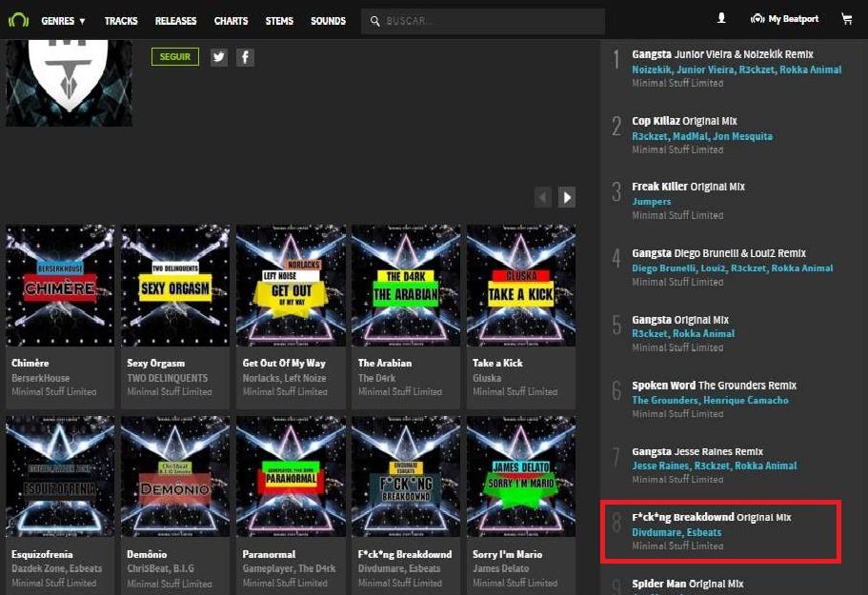Open Cop Killaz Original Mix track
Image resolution: width=868 pixels, height=595 pixels.
pos(684,121)
